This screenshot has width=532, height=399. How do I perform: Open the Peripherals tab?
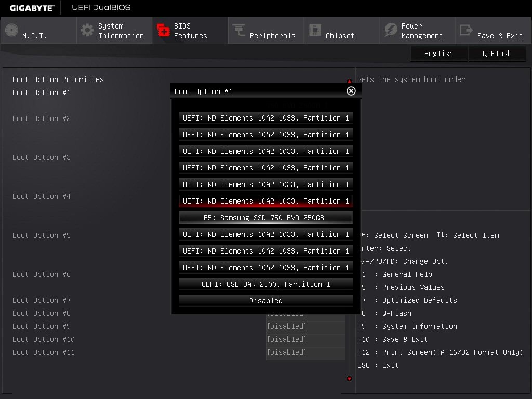tap(266, 30)
